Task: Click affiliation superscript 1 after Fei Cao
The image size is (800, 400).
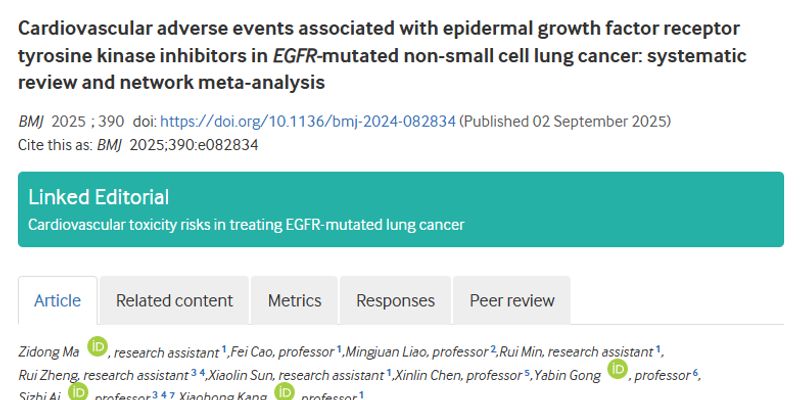Action: 339,349
